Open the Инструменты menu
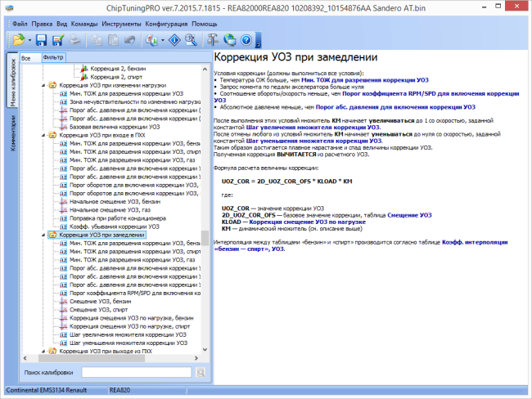The height and width of the screenshot is (399, 532). 121,24
